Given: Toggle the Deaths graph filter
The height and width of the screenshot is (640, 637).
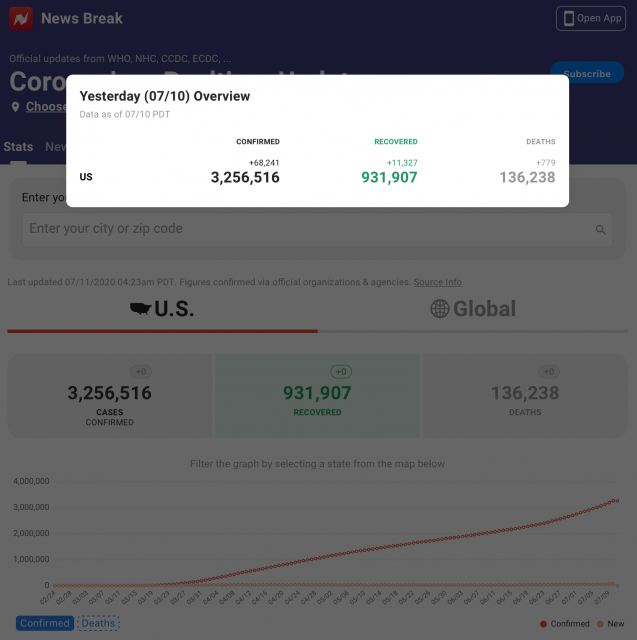Looking at the screenshot, I should click(x=98, y=623).
